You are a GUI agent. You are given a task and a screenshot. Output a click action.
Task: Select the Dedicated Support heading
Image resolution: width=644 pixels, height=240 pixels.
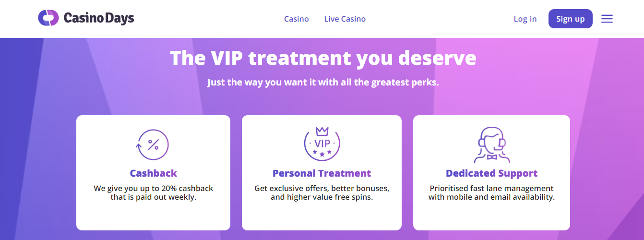pos(491,173)
